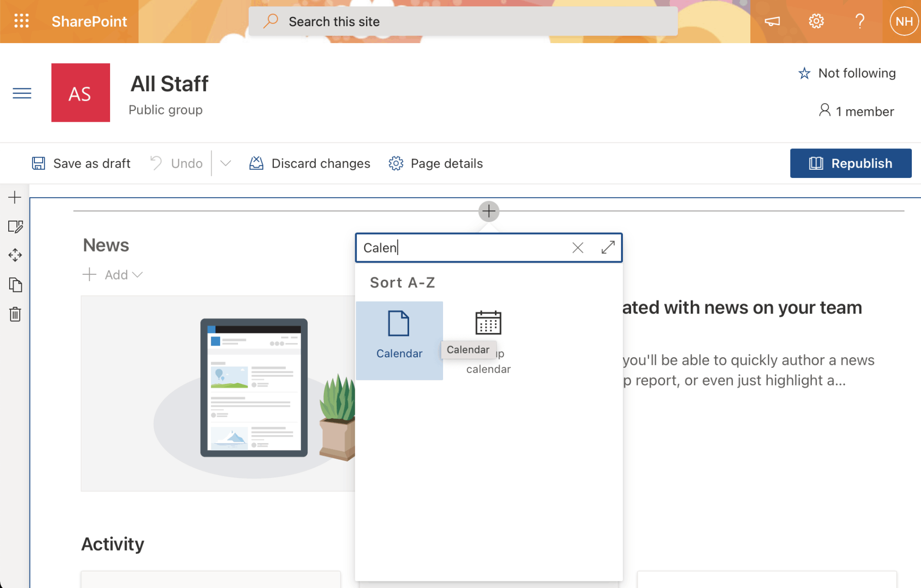This screenshot has width=921, height=588.
Task: Select the Group calendar web part
Action: tap(488, 340)
